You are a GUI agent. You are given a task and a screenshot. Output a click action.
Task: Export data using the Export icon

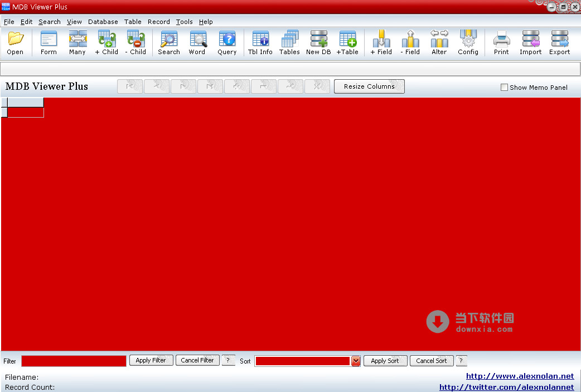pos(559,43)
